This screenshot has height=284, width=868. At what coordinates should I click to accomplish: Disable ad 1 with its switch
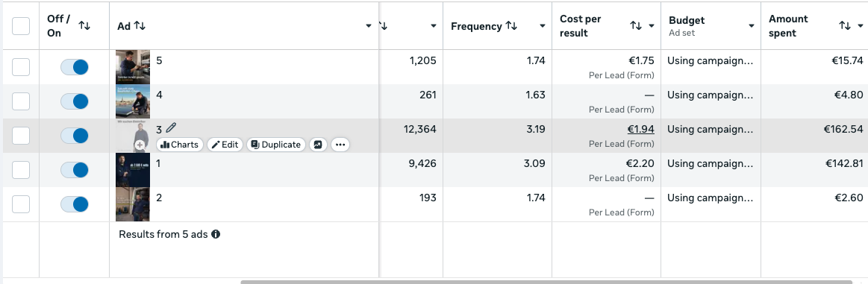click(75, 170)
